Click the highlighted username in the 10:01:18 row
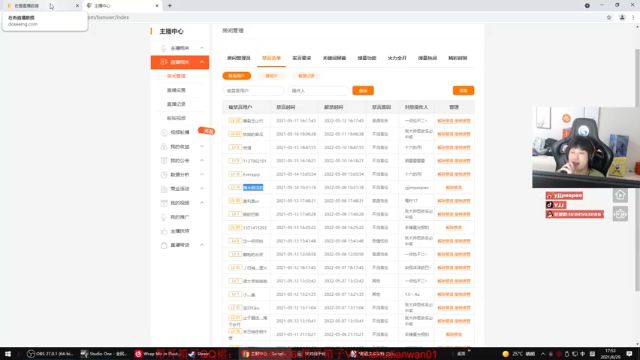The width and height of the screenshot is (640, 360). 253,187
